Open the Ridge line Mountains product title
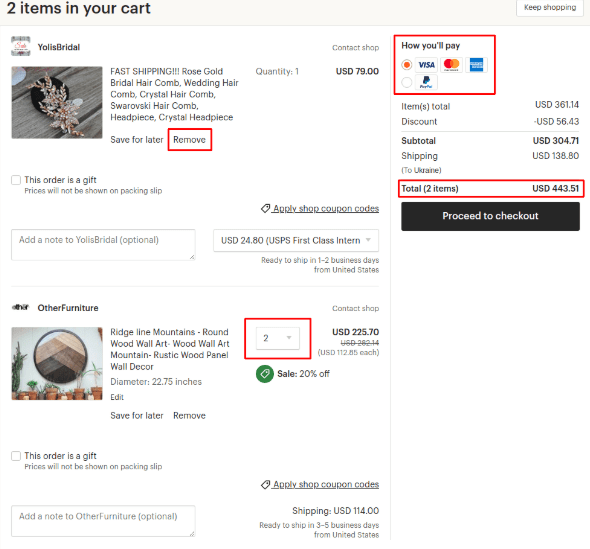 pyautogui.click(x=170, y=349)
